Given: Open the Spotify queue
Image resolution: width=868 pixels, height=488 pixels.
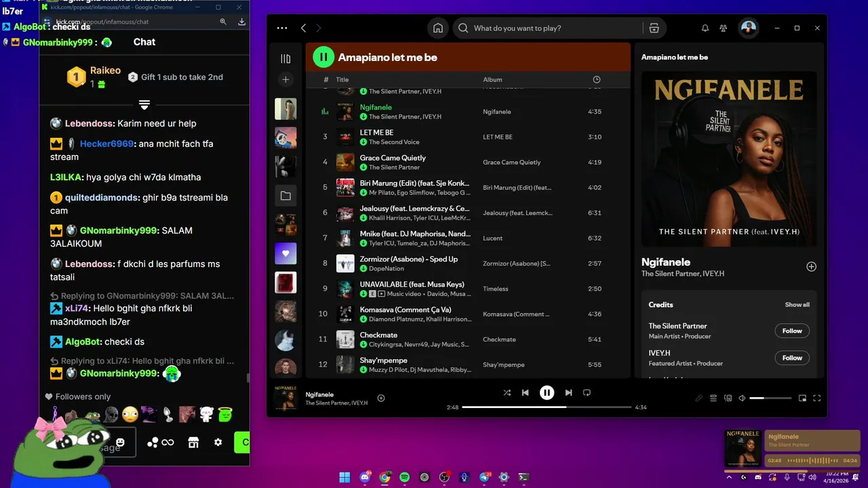Looking at the screenshot, I should (x=713, y=399).
